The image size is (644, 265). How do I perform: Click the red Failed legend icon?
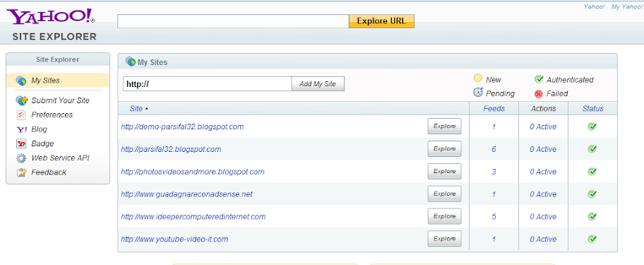tap(539, 94)
